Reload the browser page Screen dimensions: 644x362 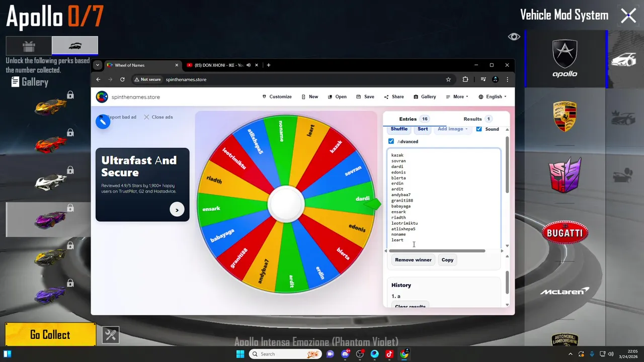[122, 79]
